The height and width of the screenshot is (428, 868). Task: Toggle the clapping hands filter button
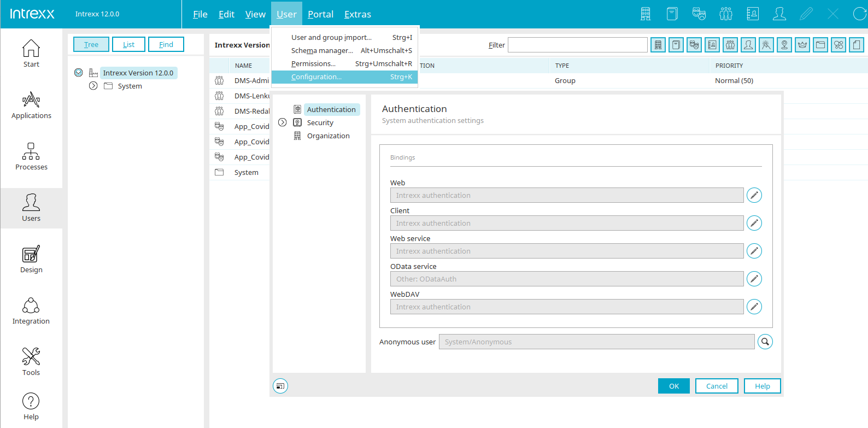[766, 45]
